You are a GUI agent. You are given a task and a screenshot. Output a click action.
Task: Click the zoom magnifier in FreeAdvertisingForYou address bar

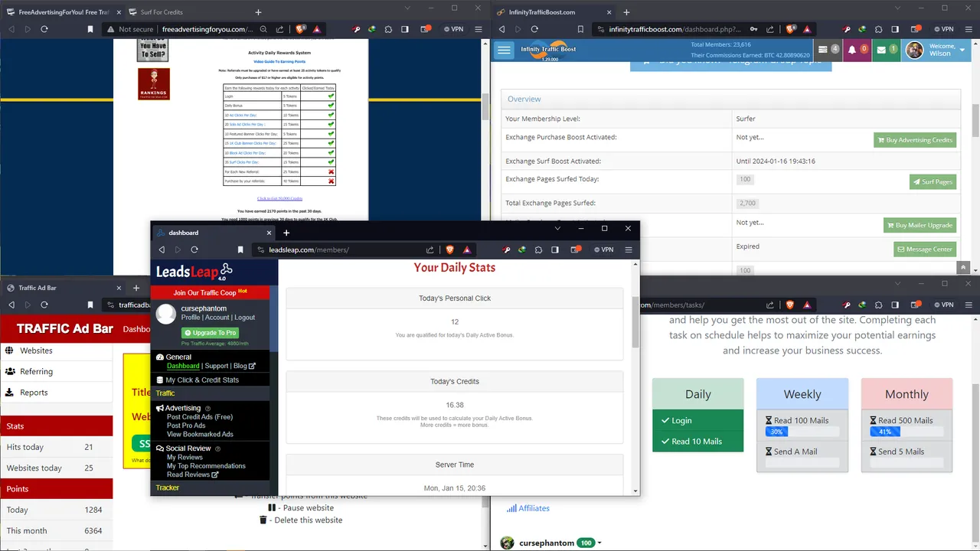263,29
